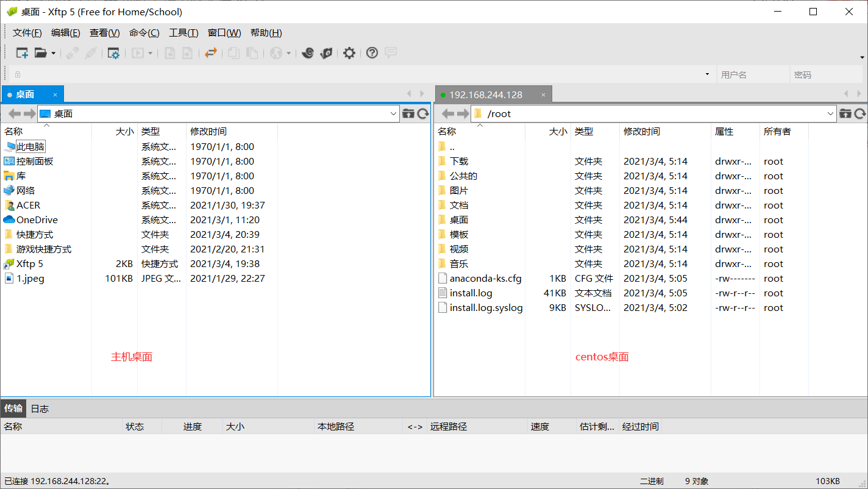
Task: Open the dropdown arrow beside Open session
Action: coord(53,54)
